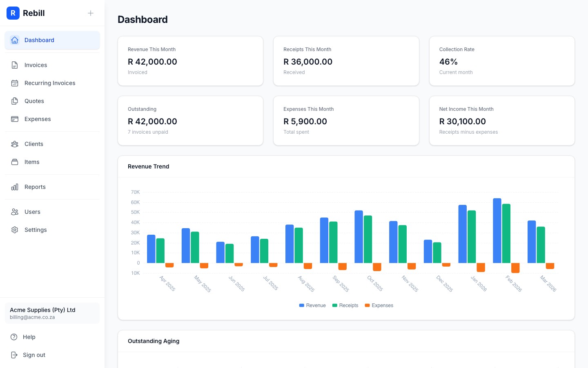588x368 pixels.
Task: Open Reports via the bar chart icon
Action: 15,187
